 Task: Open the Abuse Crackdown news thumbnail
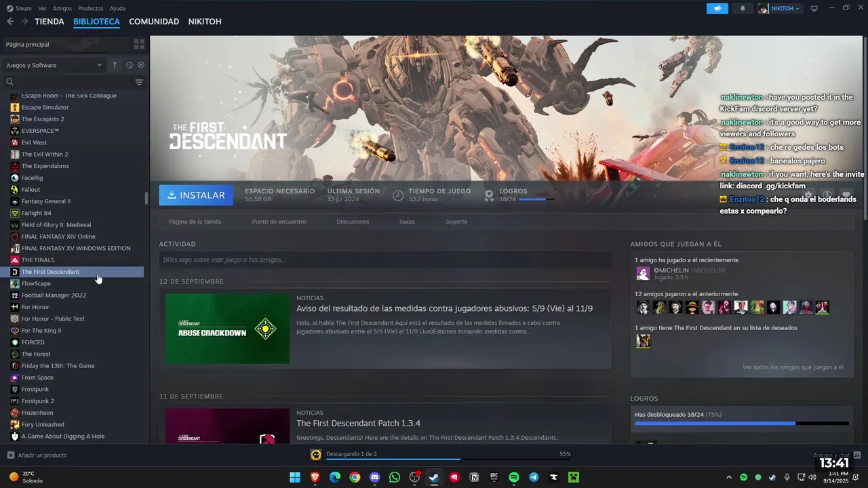click(227, 329)
